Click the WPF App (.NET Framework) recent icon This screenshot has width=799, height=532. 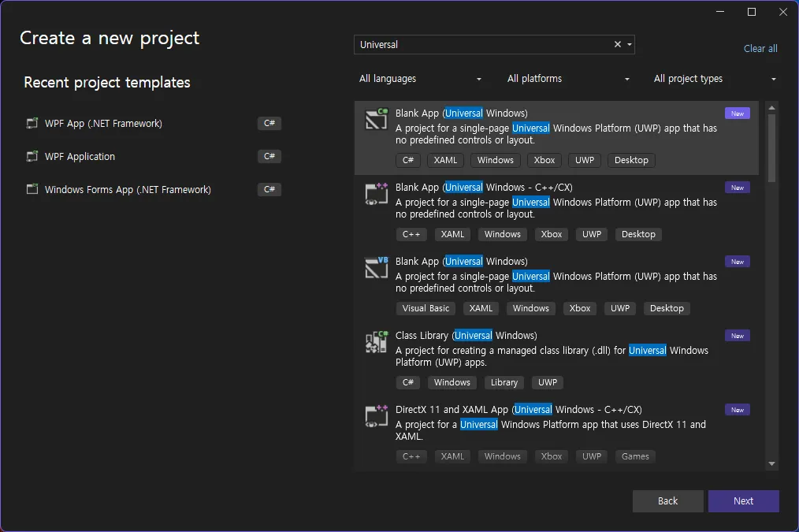(x=32, y=124)
